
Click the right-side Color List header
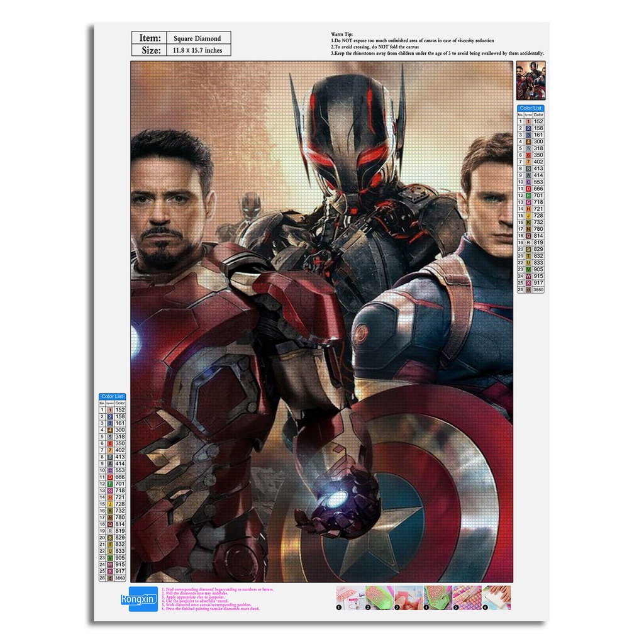pyautogui.click(x=531, y=108)
